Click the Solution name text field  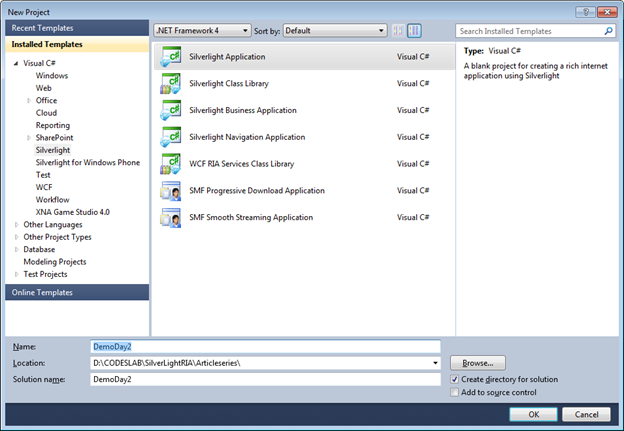[x=265, y=380]
